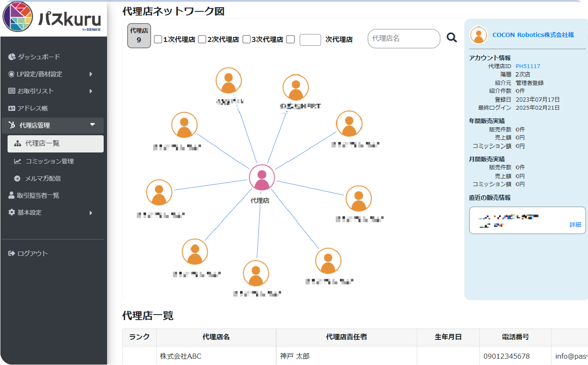This screenshot has height=365, width=588.
Task: Click the 生年月日 column header
Action: (x=448, y=337)
